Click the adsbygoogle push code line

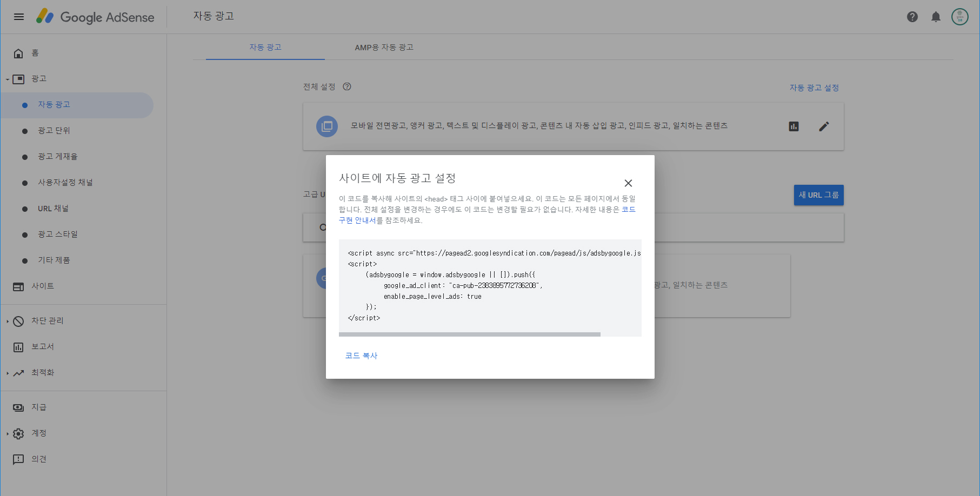[x=450, y=275]
